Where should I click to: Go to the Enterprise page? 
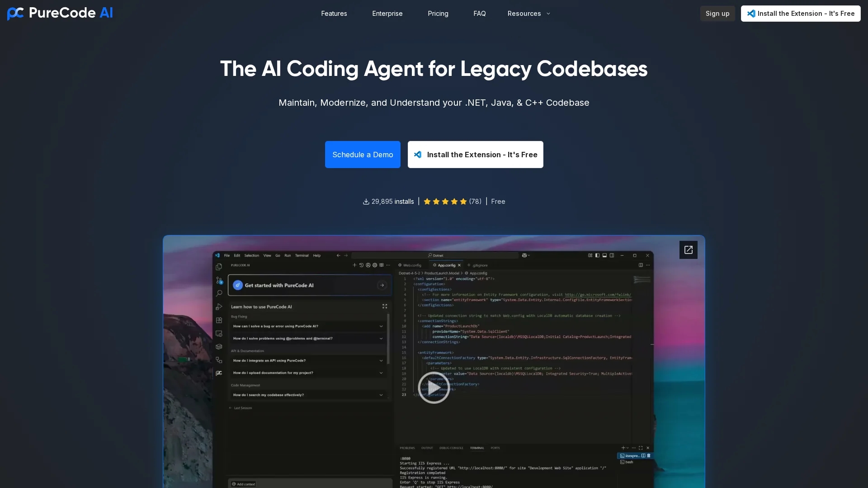point(387,14)
